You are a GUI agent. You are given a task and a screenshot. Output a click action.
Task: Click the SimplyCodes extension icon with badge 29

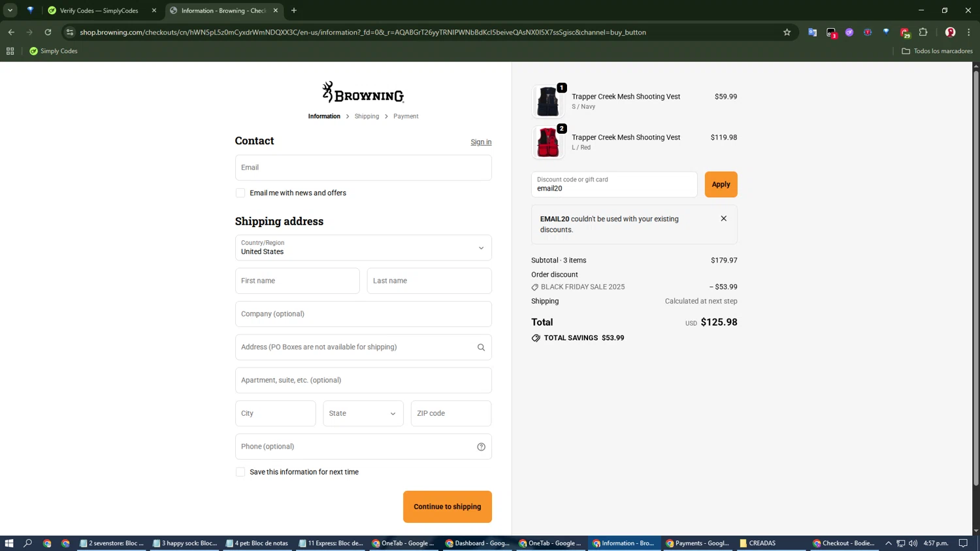tap(905, 32)
